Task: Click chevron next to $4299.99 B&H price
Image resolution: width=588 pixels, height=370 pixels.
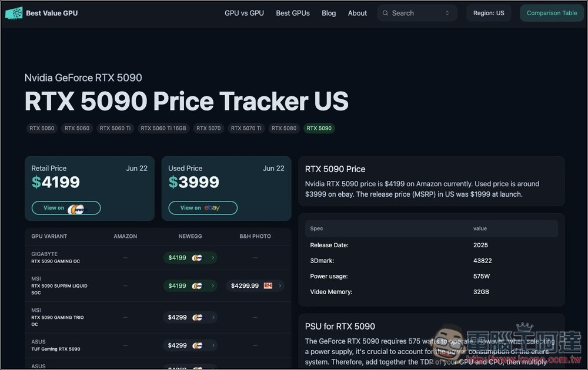Action: pos(280,286)
